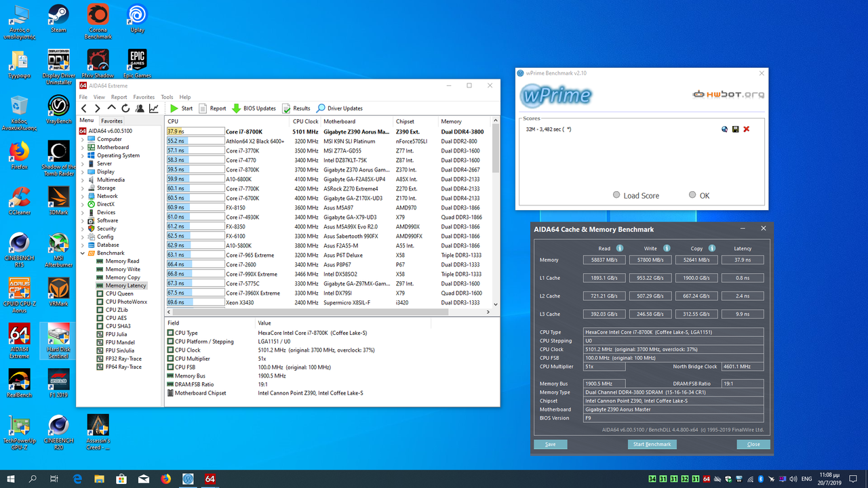Collapse the Benchmark tree node

click(83, 253)
